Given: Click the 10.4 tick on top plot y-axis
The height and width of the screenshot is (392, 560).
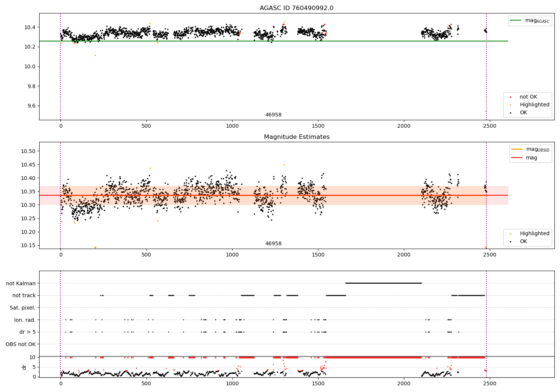Looking at the screenshot, I should pos(30,27).
